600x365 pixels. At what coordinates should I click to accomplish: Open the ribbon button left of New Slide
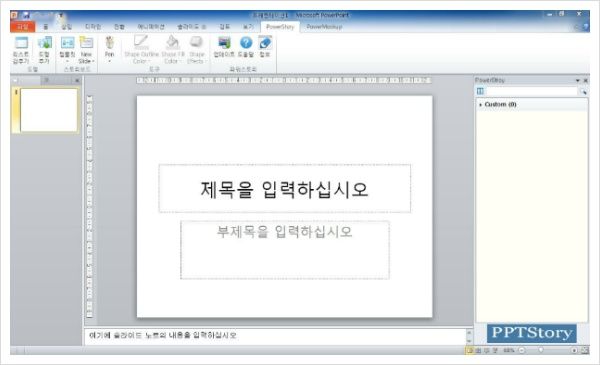coord(67,50)
